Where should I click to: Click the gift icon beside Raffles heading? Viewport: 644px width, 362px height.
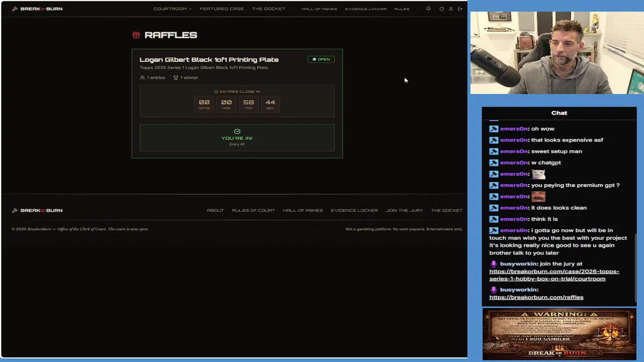136,35
